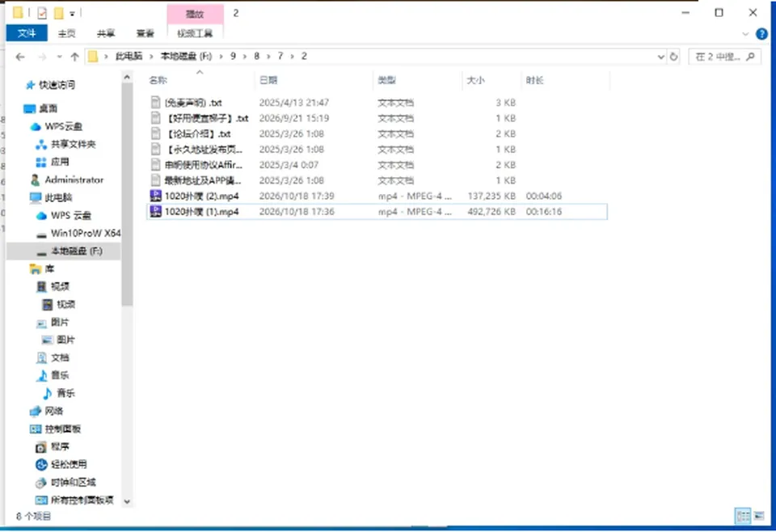776x532 pixels.
Task: Click the magnifier icon in the search box
Action: [751, 57]
